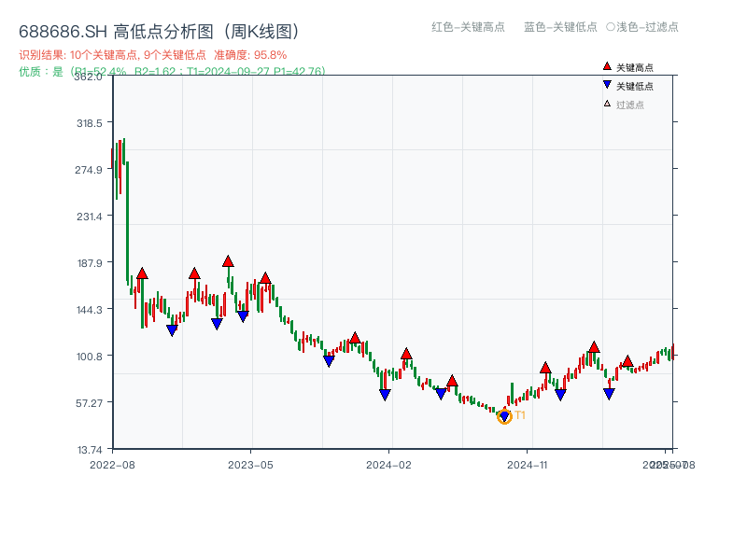Click the first red key-high triangle near 2022-08
Screen dimensions: 747x560
click(x=140, y=273)
